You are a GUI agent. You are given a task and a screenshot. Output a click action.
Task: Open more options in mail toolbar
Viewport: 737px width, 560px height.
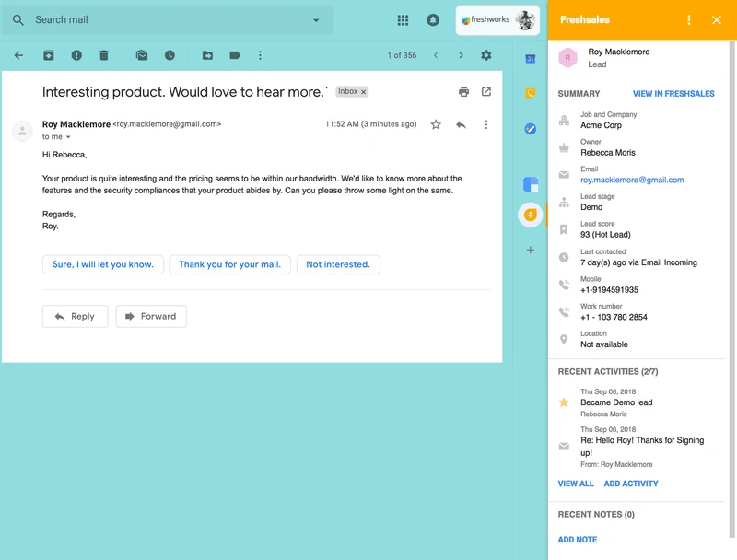(260, 55)
